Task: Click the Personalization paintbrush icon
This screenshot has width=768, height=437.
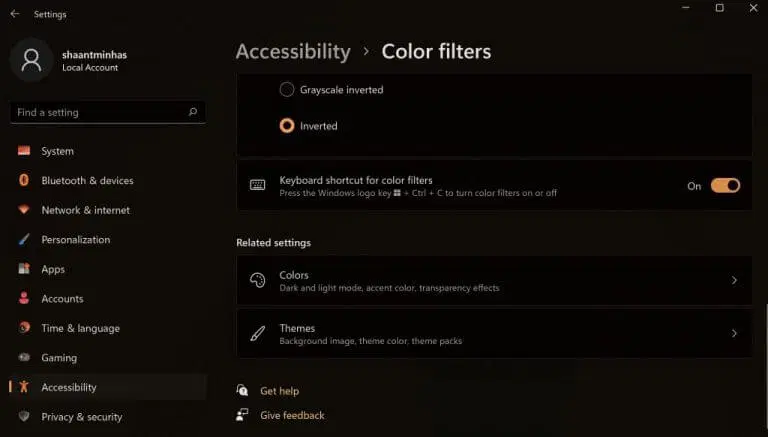Action: click(24, 240)
